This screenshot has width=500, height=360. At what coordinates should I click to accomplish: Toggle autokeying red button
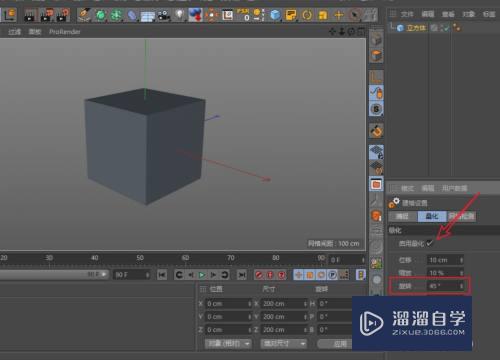(270, 275)
